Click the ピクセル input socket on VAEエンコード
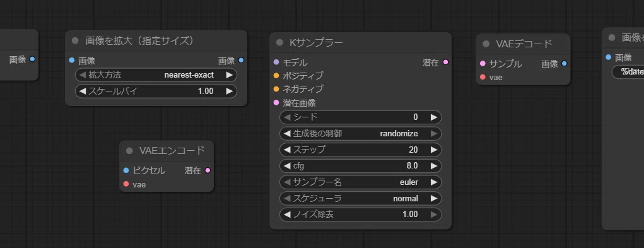 click(x=126, y=170)
